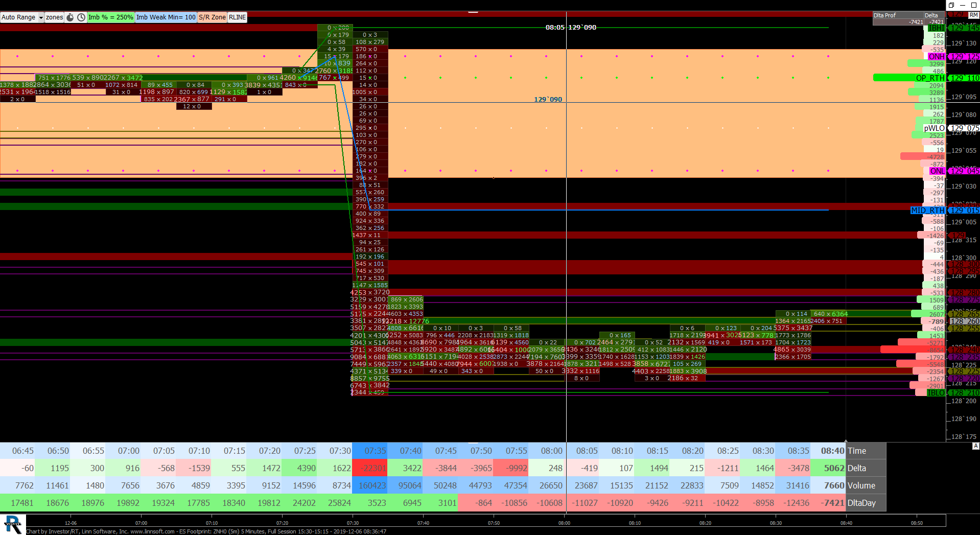Click the 8857 x 9755 footprint cell
The image size is (980, 535).
point(370,379)
